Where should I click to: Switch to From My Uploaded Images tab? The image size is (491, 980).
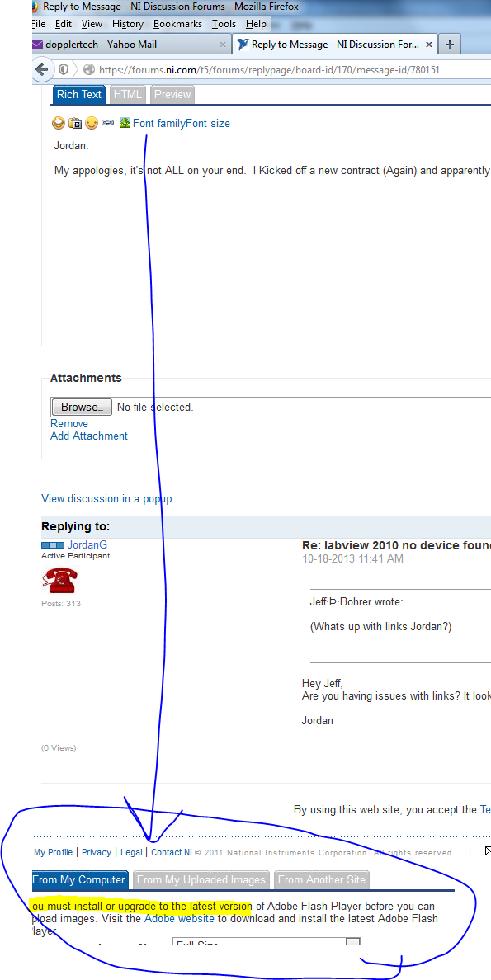pos(201,879)
